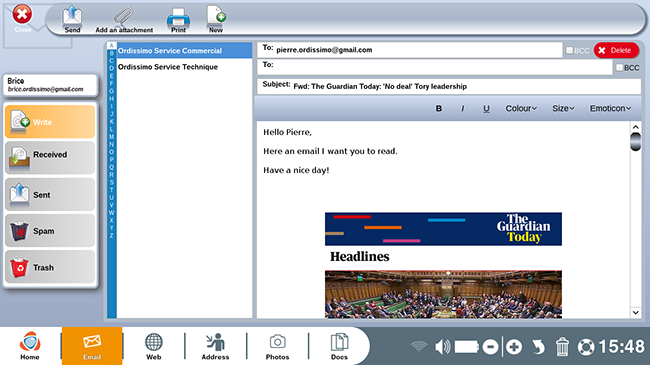The image size is (650, 365).
Task: Open help with the lifebuoy icon
Action: point(586,347)
